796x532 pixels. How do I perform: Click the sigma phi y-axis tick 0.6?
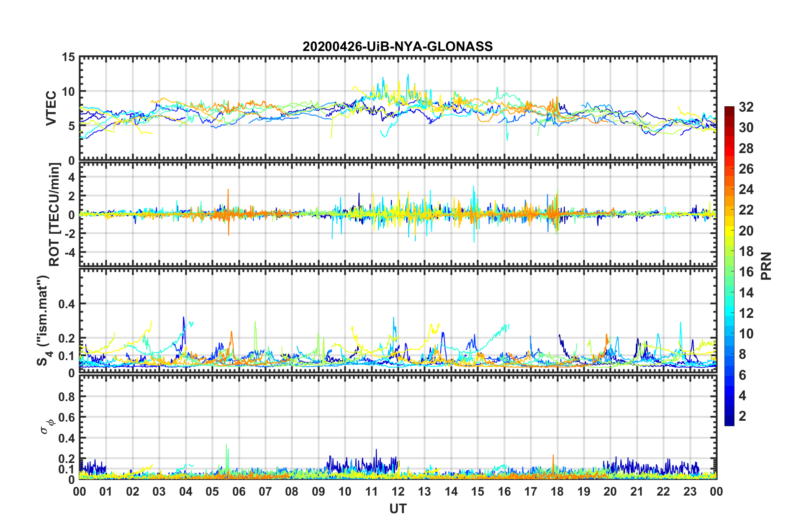(67, 417)
